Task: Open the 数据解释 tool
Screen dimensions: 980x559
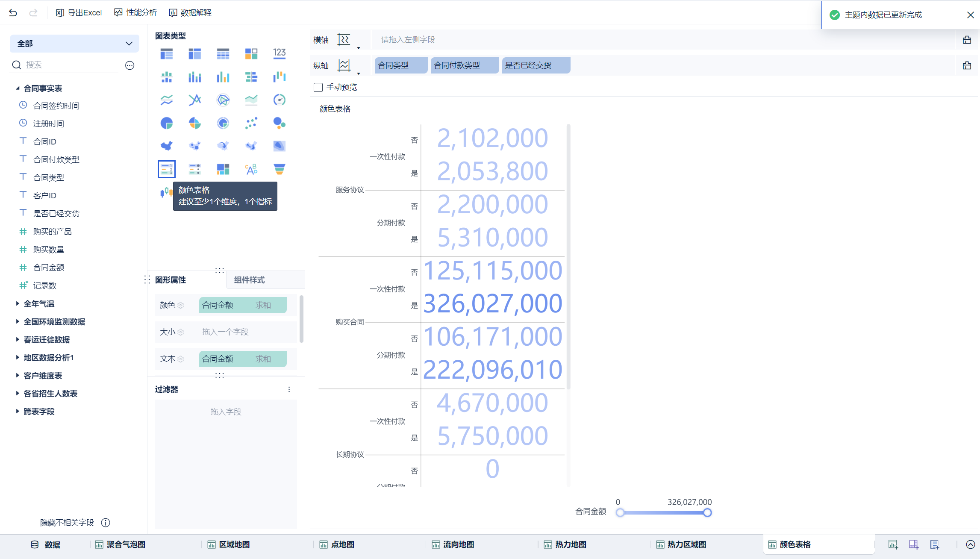Action: 190,13
